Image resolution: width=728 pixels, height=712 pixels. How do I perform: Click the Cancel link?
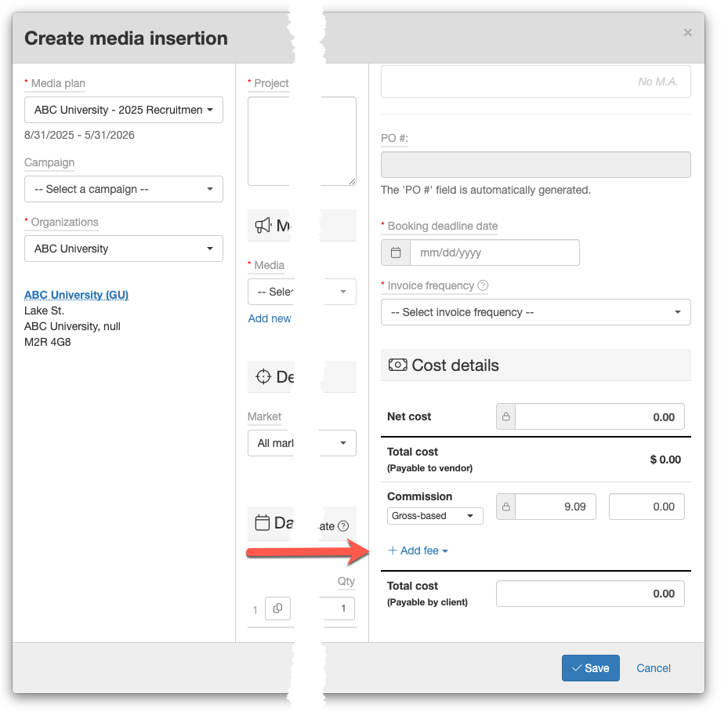653,668
